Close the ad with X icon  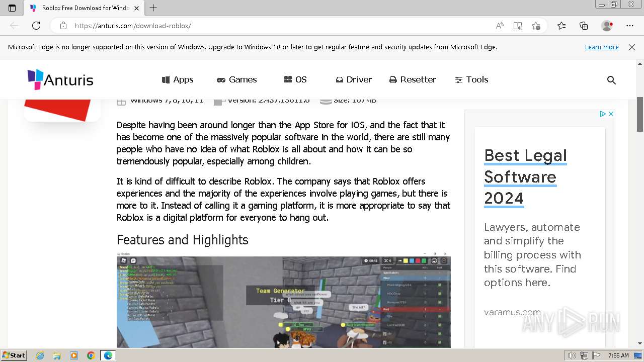point(611,114)
